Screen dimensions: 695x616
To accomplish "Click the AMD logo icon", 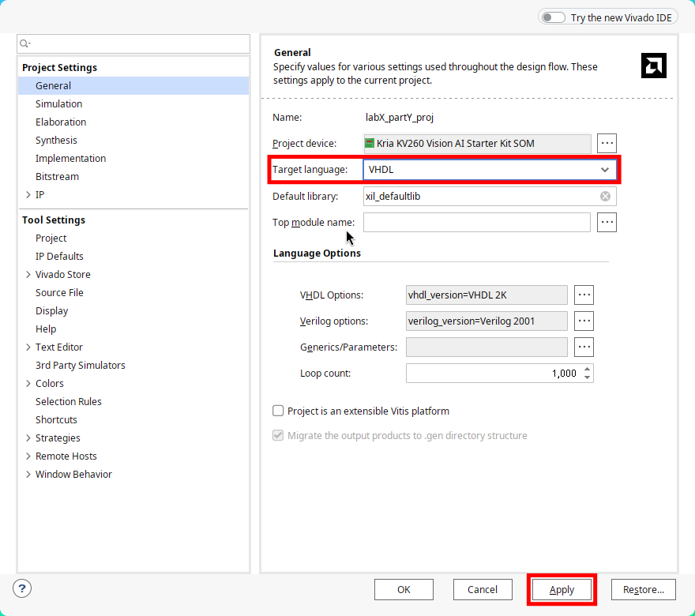I will pyautogui.click(x=653, y=66).
